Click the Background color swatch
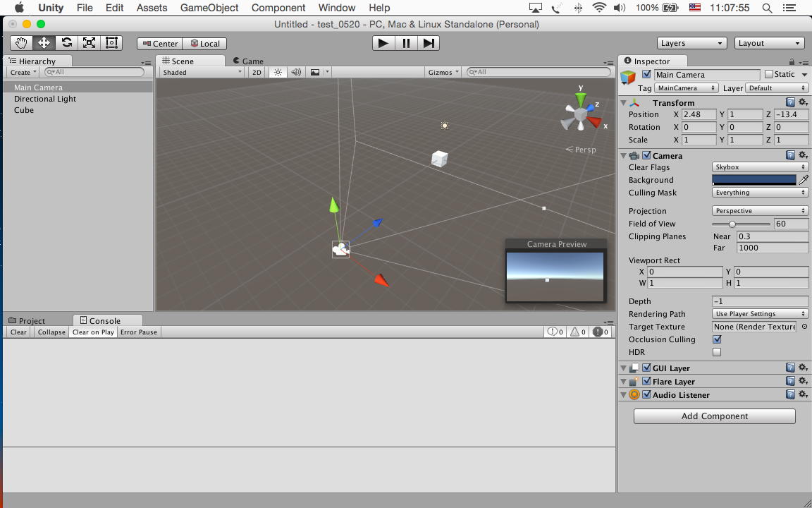 [x=754, y=180]
